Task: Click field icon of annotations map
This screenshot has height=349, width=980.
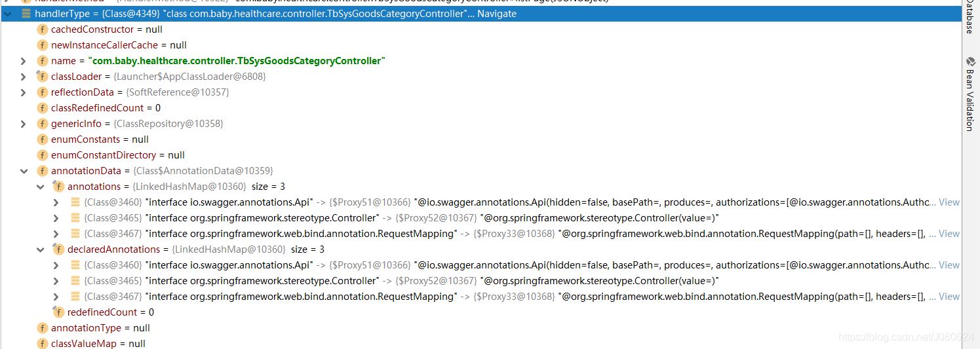Action: [x=59, y=187]
